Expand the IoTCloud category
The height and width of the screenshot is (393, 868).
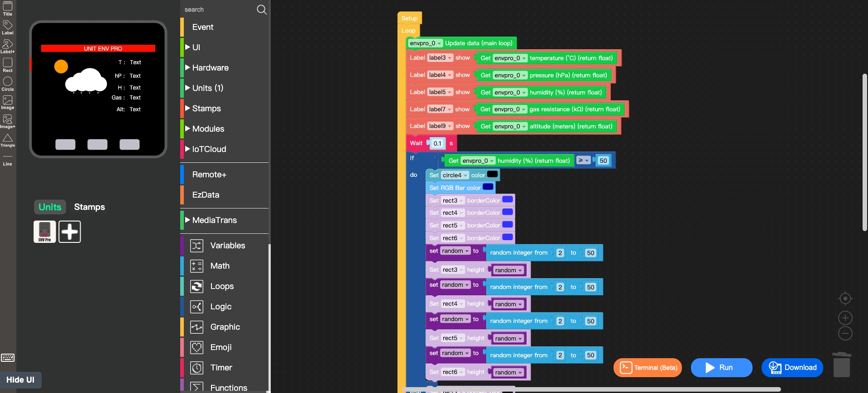(x=209, y=149)
